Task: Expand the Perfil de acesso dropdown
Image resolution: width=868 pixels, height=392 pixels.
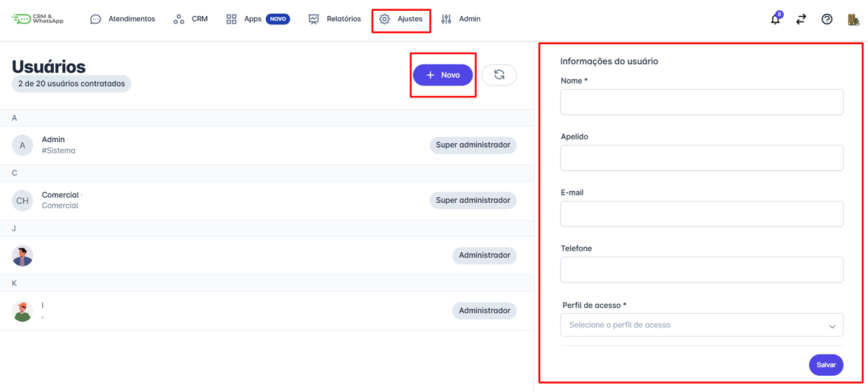Action: [x=701, y=325]
